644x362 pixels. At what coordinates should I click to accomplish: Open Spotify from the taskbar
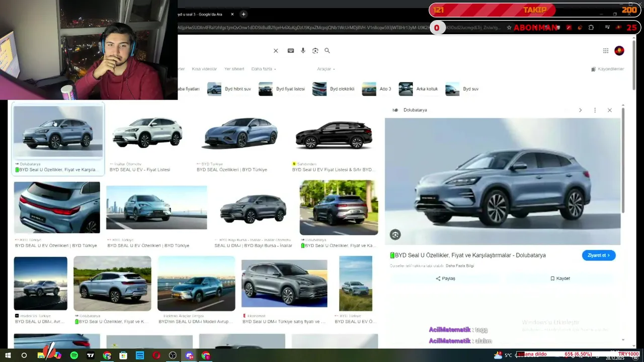click(x=74, y=355)
